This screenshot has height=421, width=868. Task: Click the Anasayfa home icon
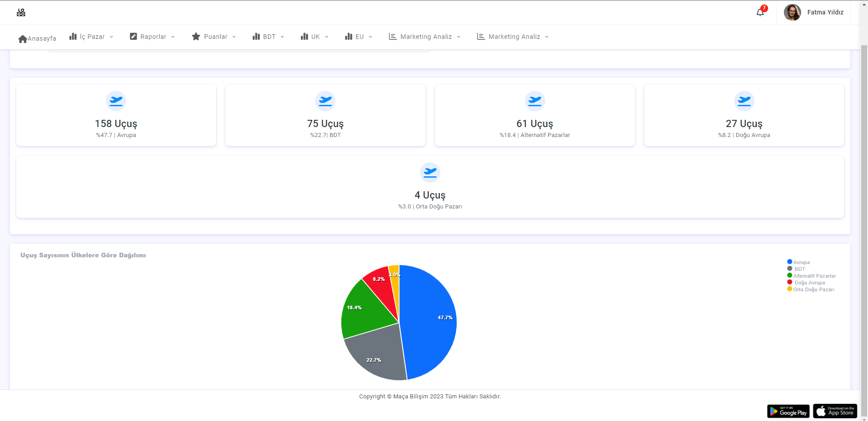point(23,39)
